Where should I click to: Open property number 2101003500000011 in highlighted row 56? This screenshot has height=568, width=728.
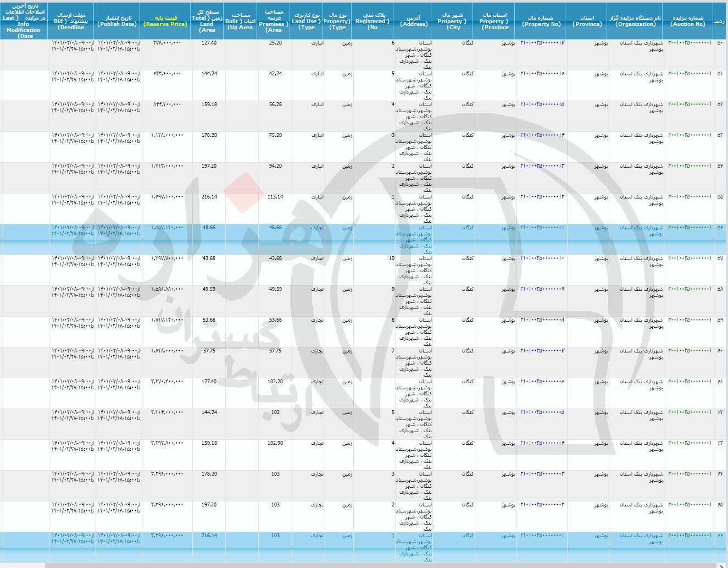coord(542,228)
